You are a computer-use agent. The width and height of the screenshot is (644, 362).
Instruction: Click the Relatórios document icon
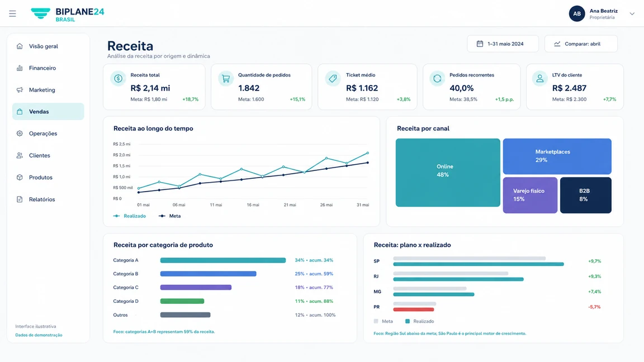click(20, 199)
